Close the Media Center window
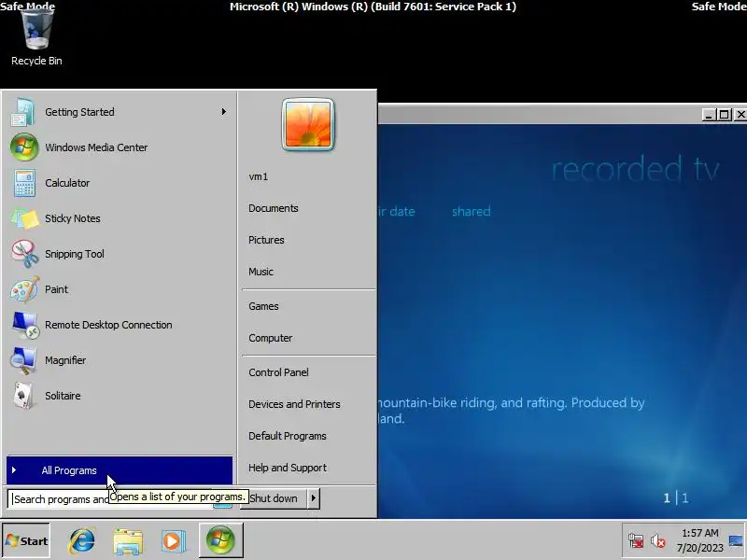Image resolution: width=747 pixels, height=560 pixels. point(740,115)
